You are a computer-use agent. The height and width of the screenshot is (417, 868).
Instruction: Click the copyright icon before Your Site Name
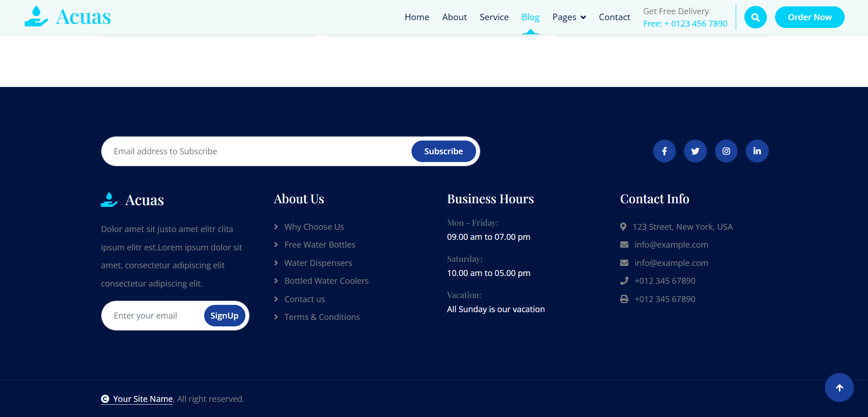[105, 399]
